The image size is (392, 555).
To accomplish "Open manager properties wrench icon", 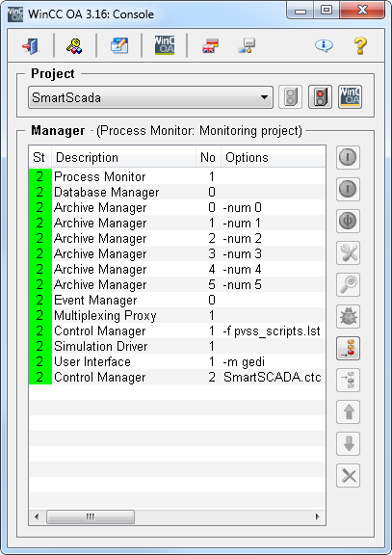I will (348, 252).
